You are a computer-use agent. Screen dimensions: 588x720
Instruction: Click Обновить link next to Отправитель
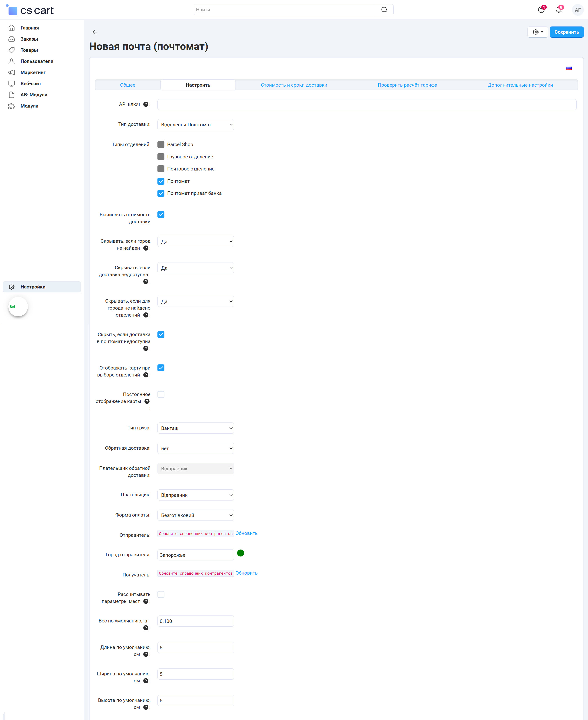[246, 533]
